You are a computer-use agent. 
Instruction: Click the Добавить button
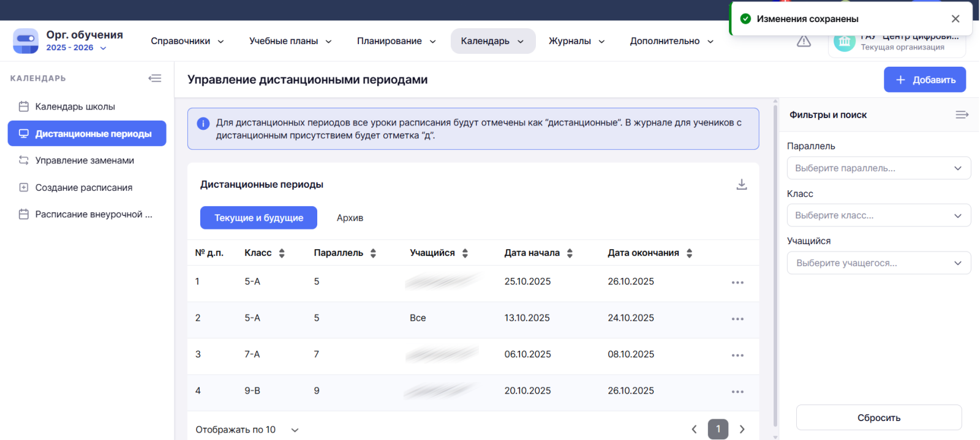point(924,80)
